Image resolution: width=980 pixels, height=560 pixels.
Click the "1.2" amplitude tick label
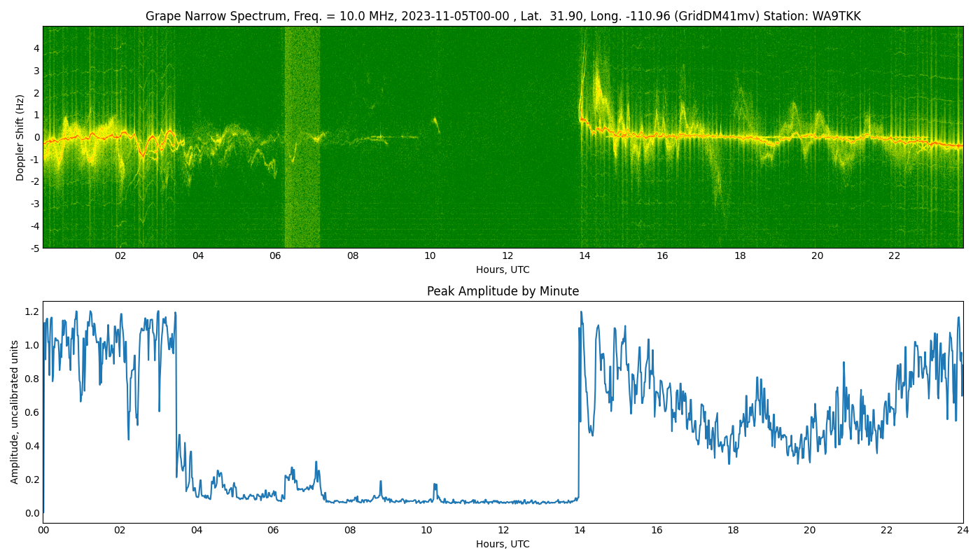[x=32, y=311]
